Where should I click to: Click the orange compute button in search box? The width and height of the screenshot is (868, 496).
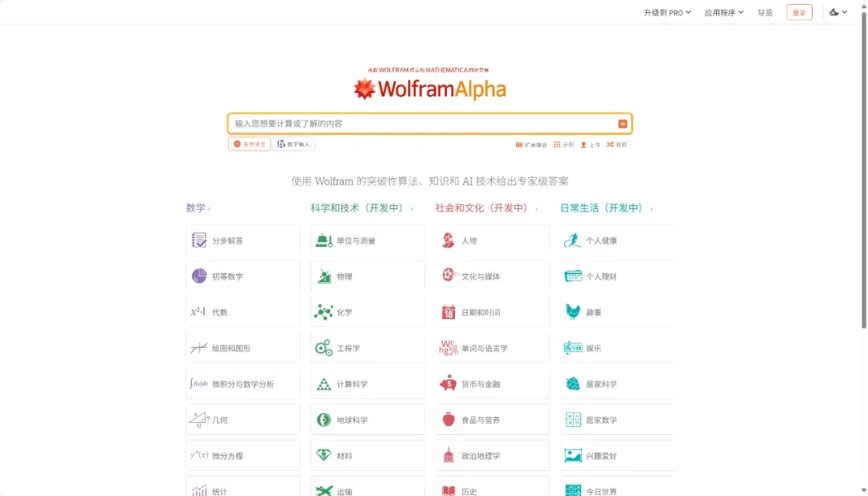click(622, 124)
